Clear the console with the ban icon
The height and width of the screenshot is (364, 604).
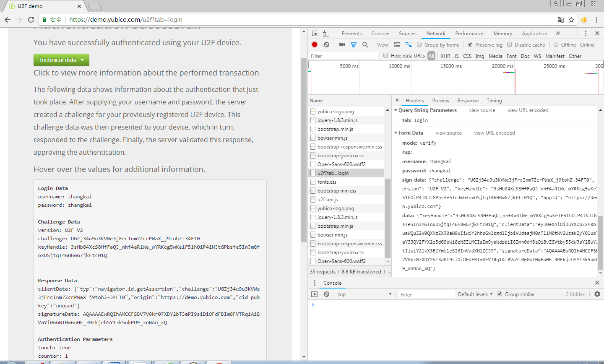[x=326, y=294]
